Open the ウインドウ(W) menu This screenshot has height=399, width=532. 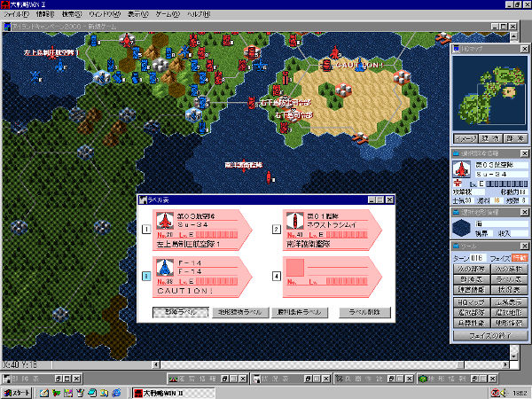(x=105, y=14)
